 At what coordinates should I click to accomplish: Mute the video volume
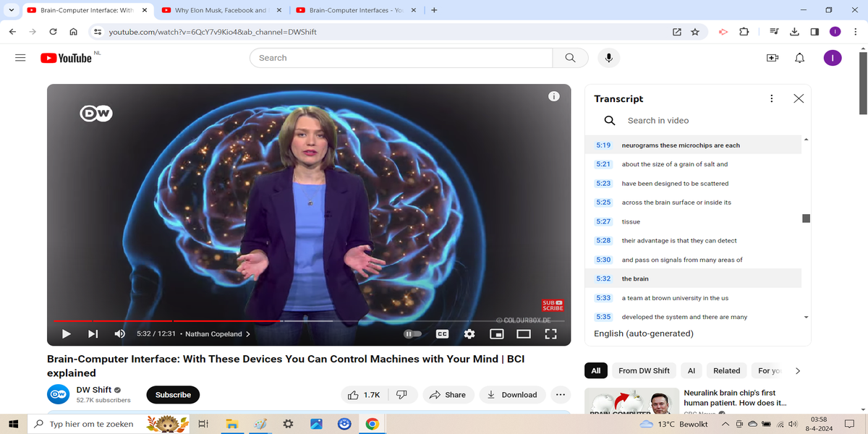[120, 334]
